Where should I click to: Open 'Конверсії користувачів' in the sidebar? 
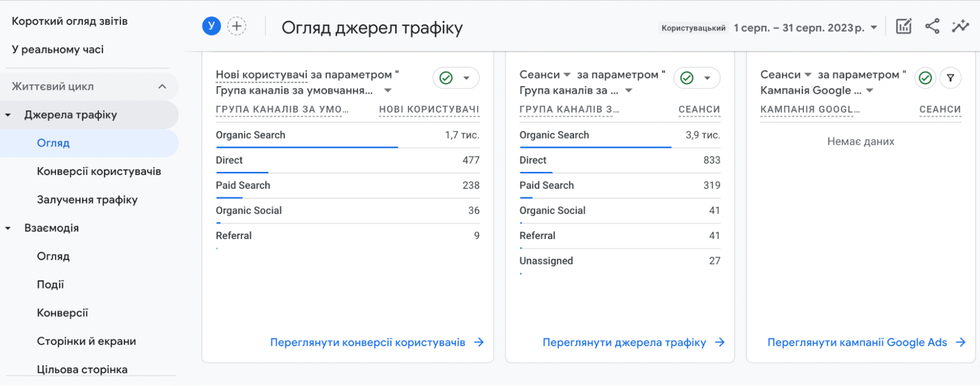click(99, 171)
